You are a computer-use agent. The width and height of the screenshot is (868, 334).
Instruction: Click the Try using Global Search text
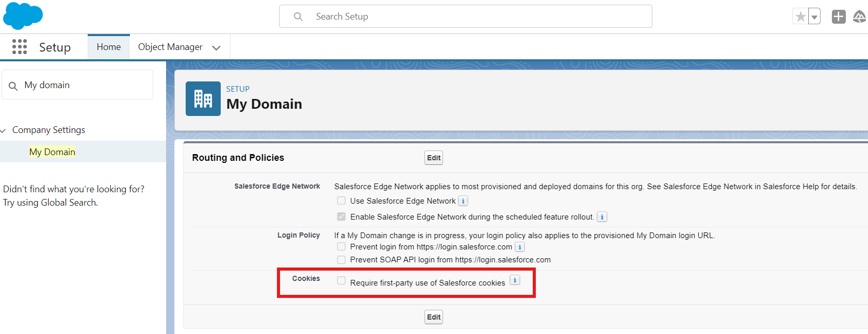point(51,203)
